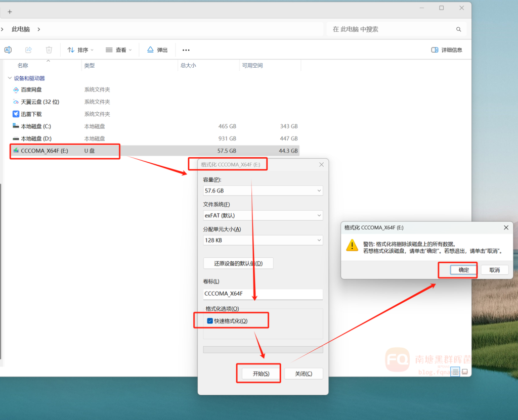
Task: Click 确定 in the warning dialog
Action: [464, 270]
